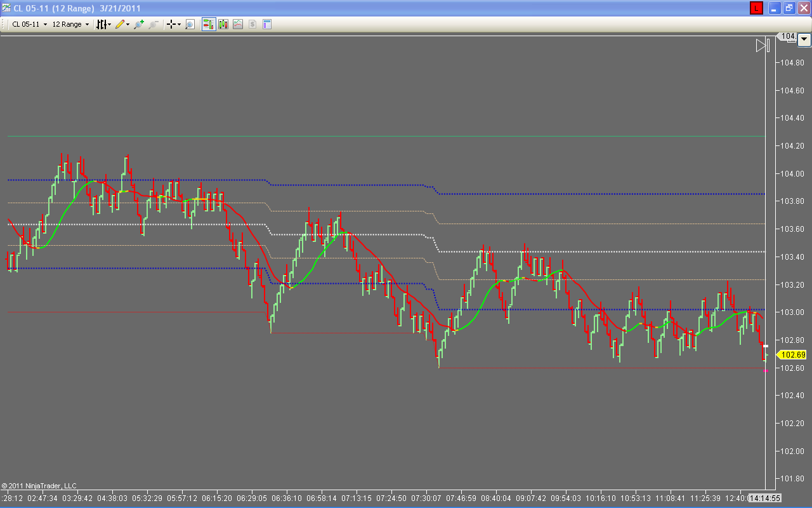Expand the drawing tools dropdown arrow
Image resolution: width=812 pixels, height=508 pixels.
128,24
